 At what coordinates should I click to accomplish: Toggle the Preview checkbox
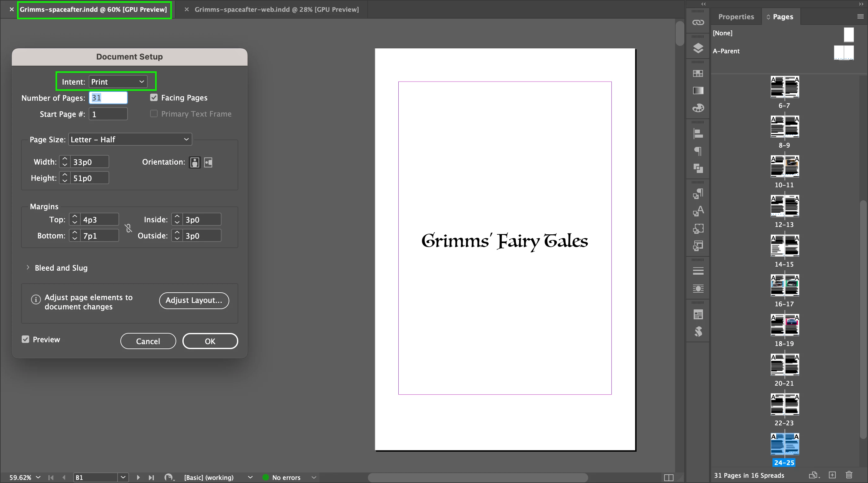[26, 339]
